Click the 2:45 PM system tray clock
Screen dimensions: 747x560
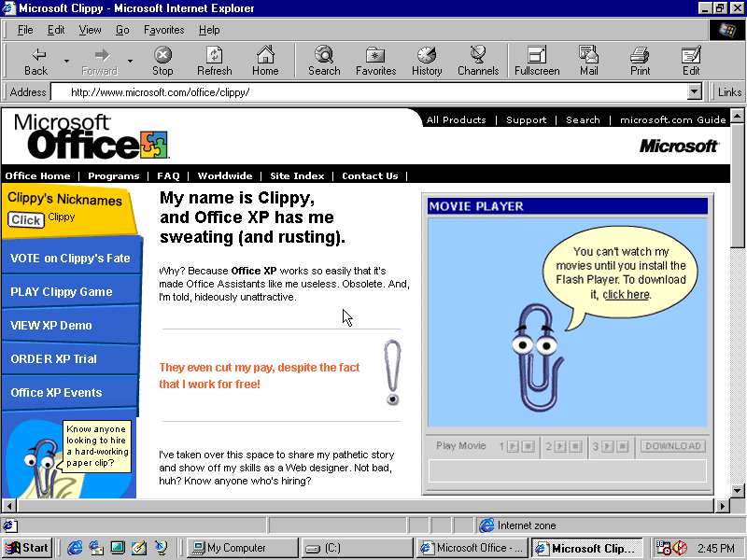[x=715, y=549]
